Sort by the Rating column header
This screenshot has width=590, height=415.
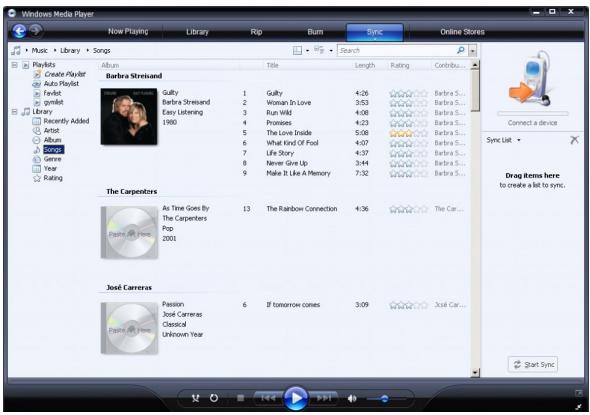pyautogui.click(x=400, y=65)
